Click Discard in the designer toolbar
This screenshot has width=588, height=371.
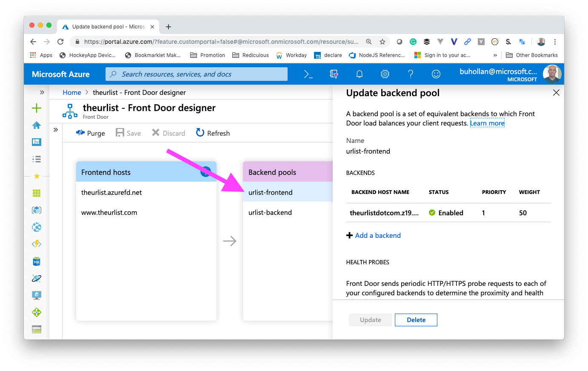(168, 133)
